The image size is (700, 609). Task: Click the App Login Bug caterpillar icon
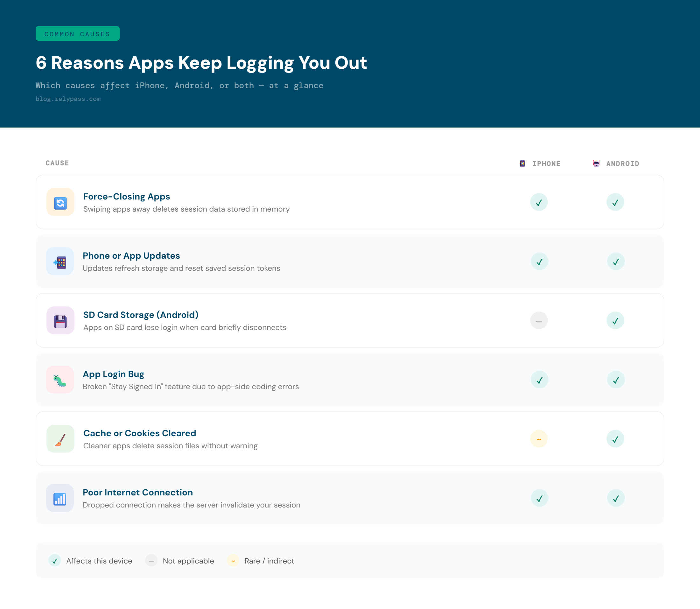[x=60, y=380]
